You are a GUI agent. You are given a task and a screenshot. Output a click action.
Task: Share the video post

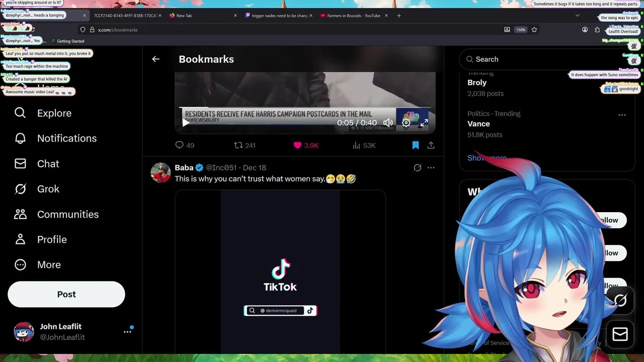431,145
